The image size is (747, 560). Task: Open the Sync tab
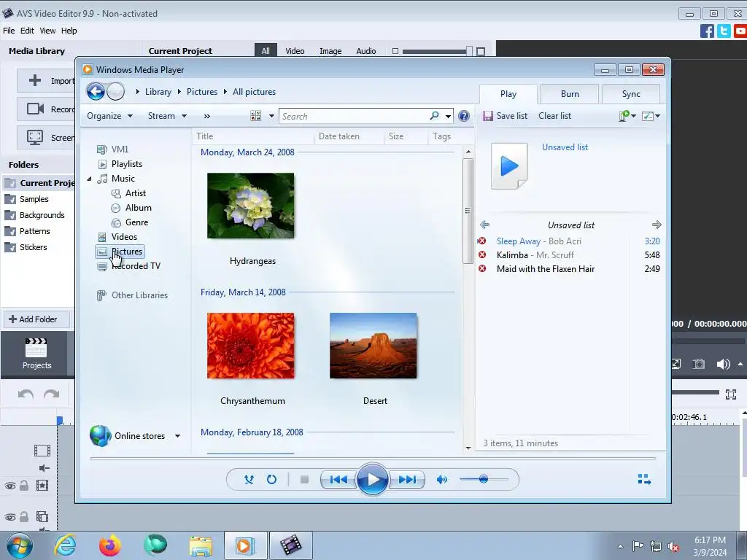click(x=631, y=94)
